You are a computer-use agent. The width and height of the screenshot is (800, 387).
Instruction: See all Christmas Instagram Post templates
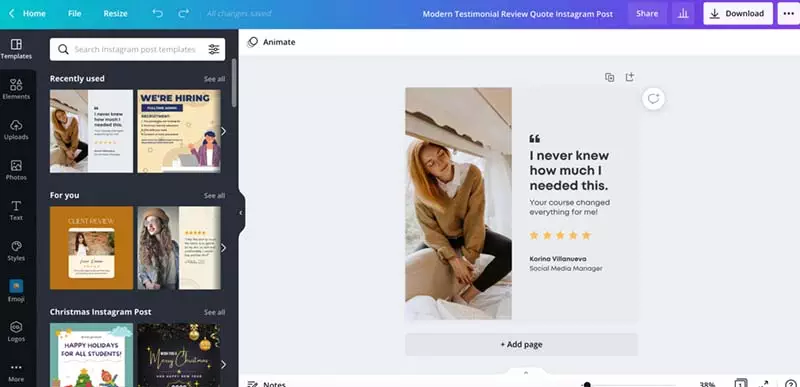[x=214, y=312]
